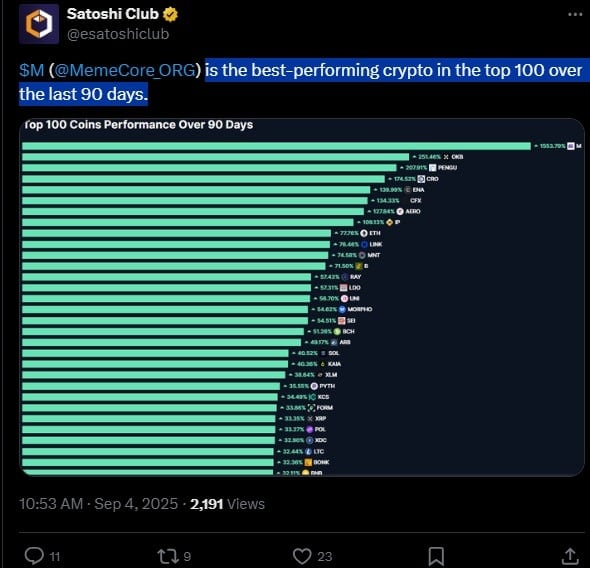Open the @MemeCore_ORG mention link

[x=125, y=70]
